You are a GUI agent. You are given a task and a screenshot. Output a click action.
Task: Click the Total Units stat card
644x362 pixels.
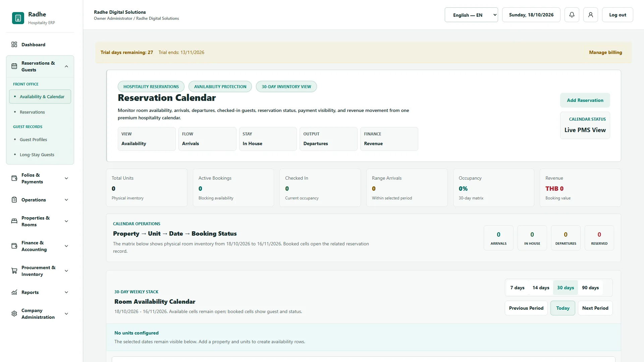tap(147, 188)
